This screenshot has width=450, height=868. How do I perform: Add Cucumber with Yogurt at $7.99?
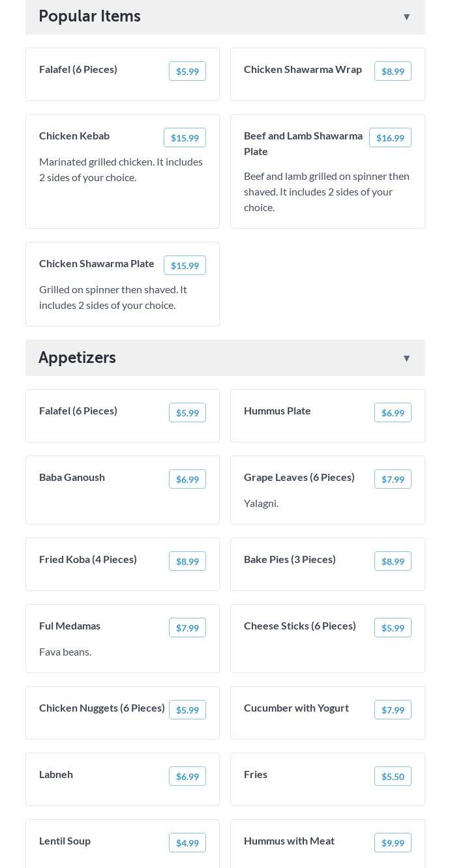click(393, 710)
